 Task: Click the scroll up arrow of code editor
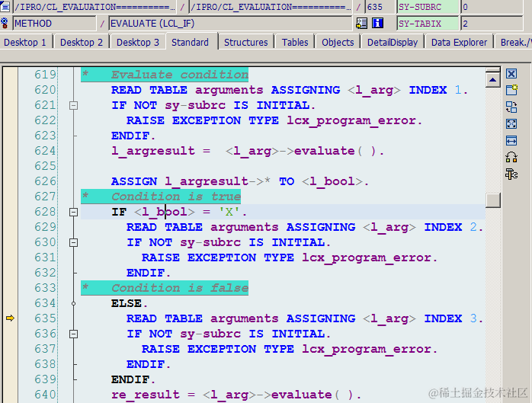[492, 80]
